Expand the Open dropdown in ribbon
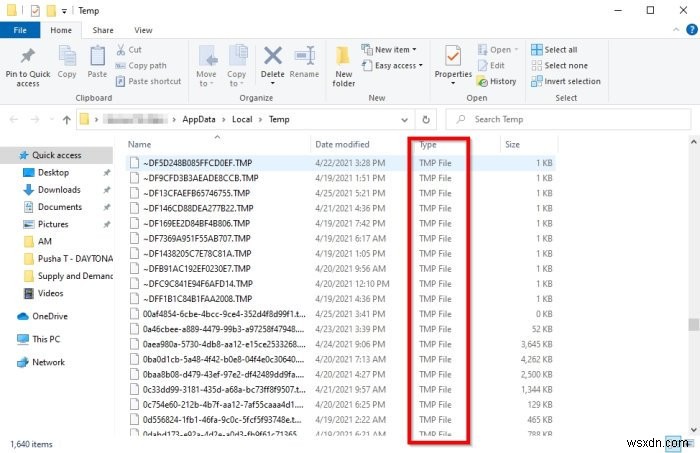700x453 pixels. pos(498,50)
